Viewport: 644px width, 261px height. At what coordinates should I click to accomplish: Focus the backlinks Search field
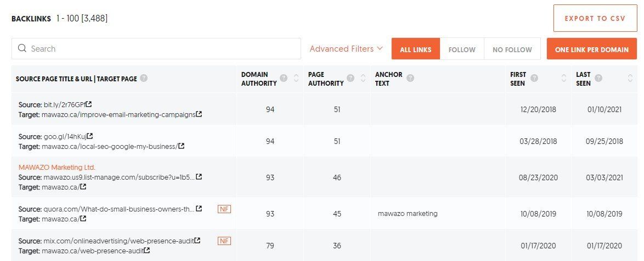pos(156,48)
